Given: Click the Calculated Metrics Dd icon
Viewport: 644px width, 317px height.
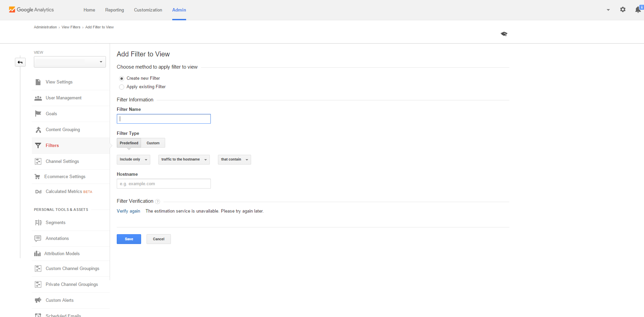Looking at the screenshot, I should pos(38,192).
